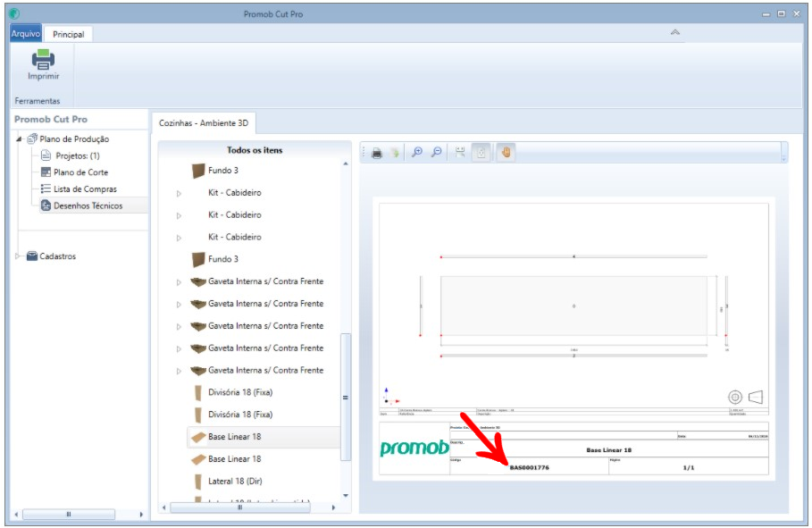The height and width of the screenshot is (528, 812).
Task: Click the item list vertical scrollbar thumb
Action: 346,398
